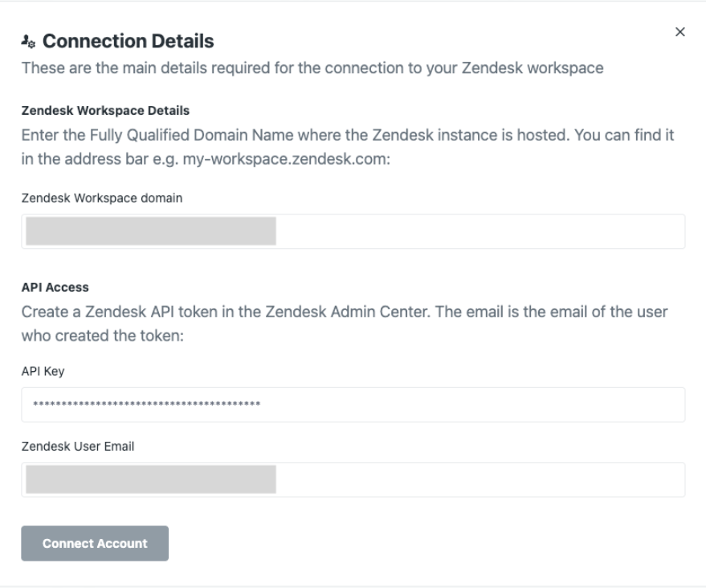Click the gray redacted workspace domain value
The image size is (706, 588).
pos(151,231)
